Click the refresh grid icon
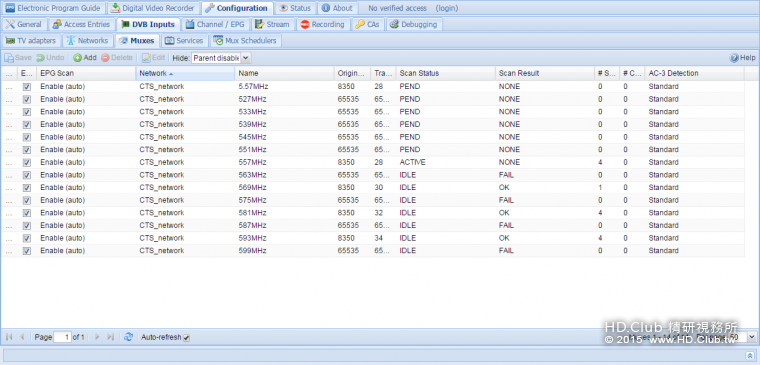The image size is (760, 365). point(128,337)
